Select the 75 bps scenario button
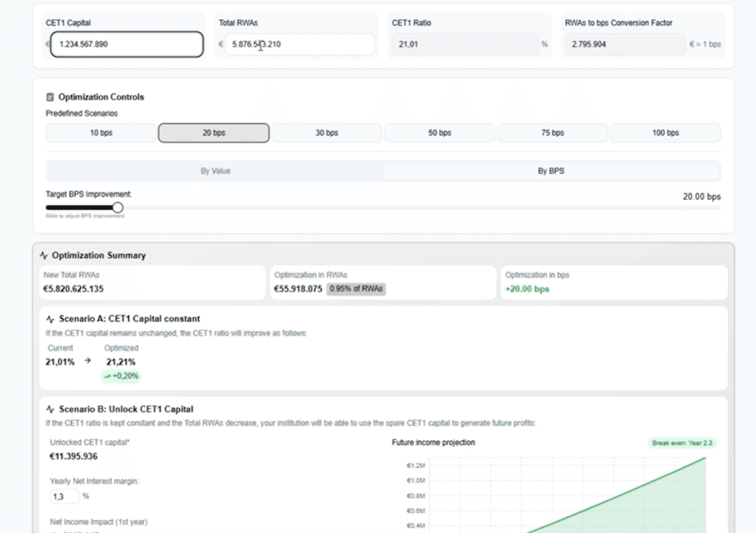This screenshot has width=756, height=533. tap(553, 133)
